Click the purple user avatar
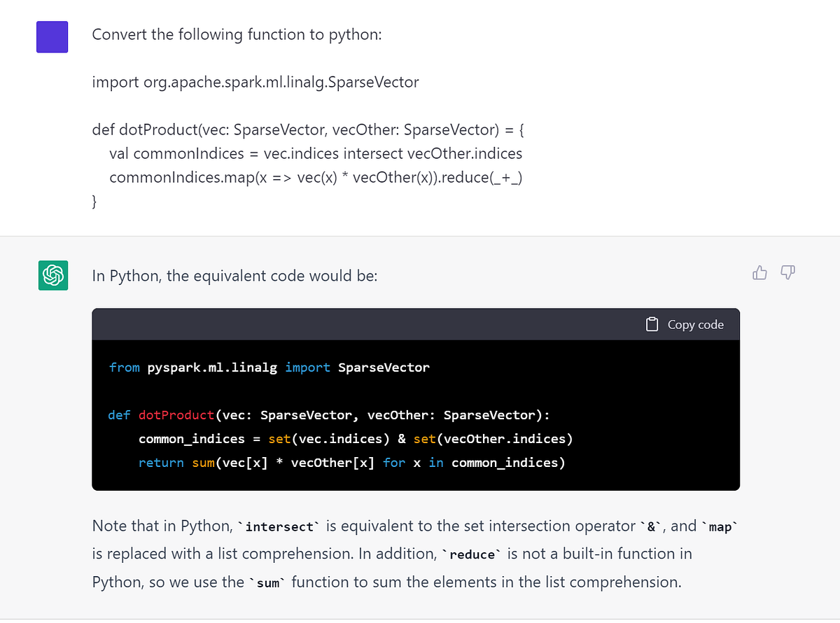 click(52, 36)
